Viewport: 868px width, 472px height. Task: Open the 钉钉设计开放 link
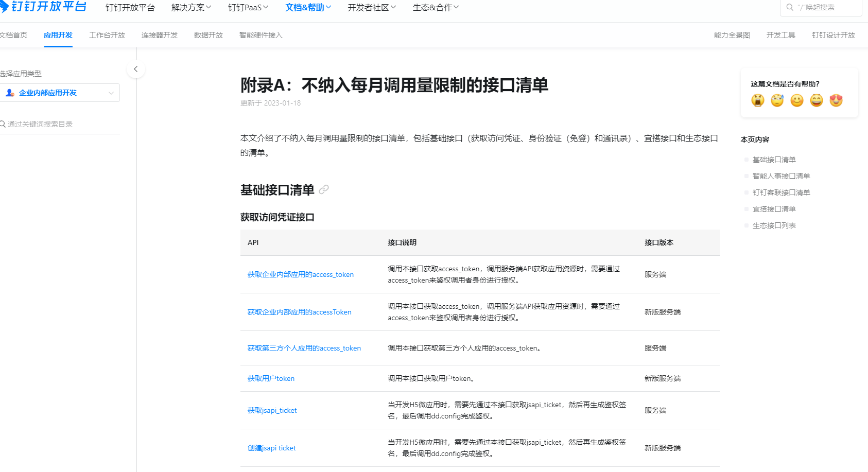pos(834,35)
